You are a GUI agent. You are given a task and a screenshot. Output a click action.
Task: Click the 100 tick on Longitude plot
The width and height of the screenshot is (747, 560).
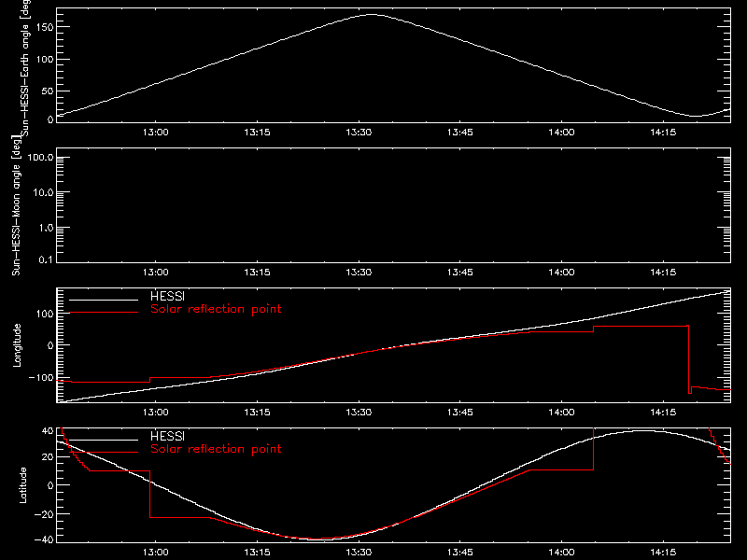click(x=45, y=314)
